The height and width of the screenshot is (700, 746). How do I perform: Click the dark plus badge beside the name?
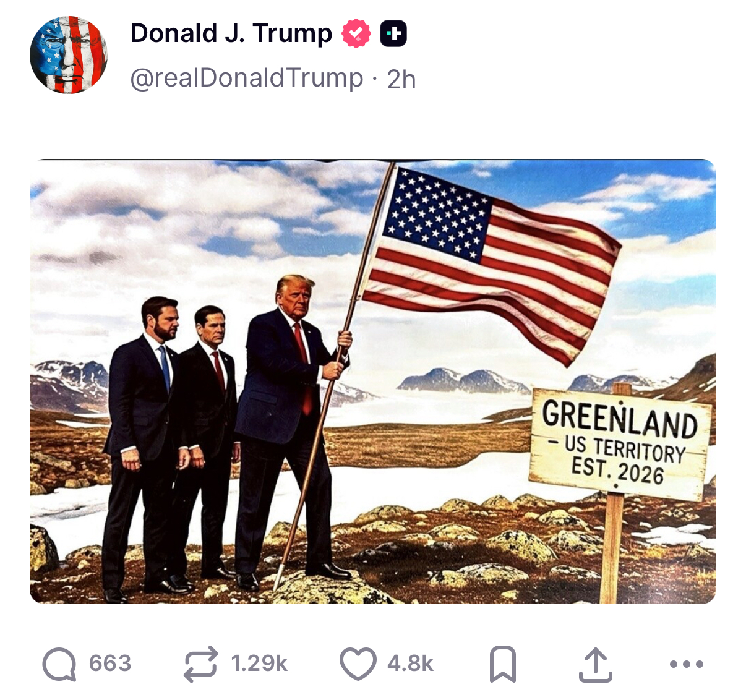[393, 33]
